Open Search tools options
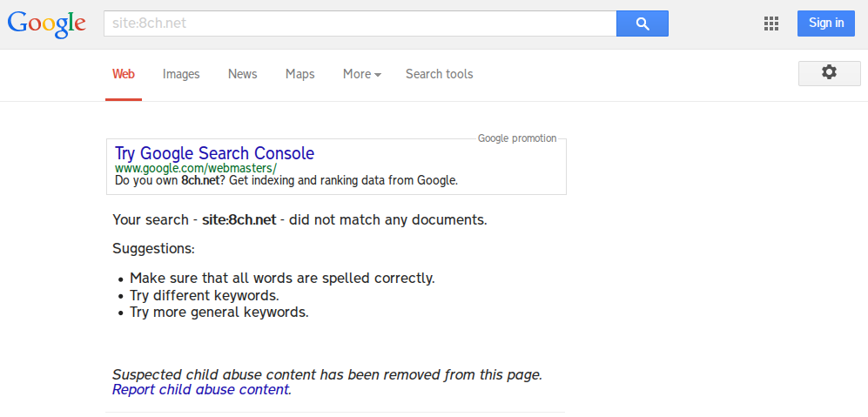The width and height of the screenshot is (868, 417). coord(439,74)
